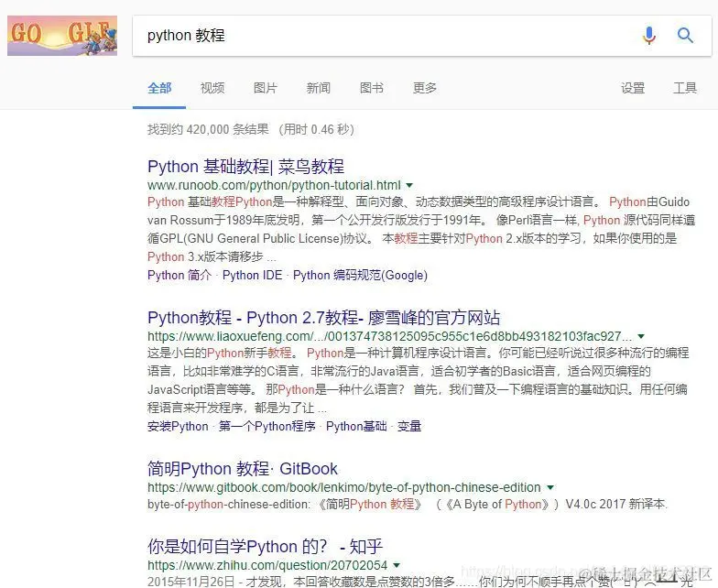
Task: Open the 视频 results tab
Action: click(212, 88)
